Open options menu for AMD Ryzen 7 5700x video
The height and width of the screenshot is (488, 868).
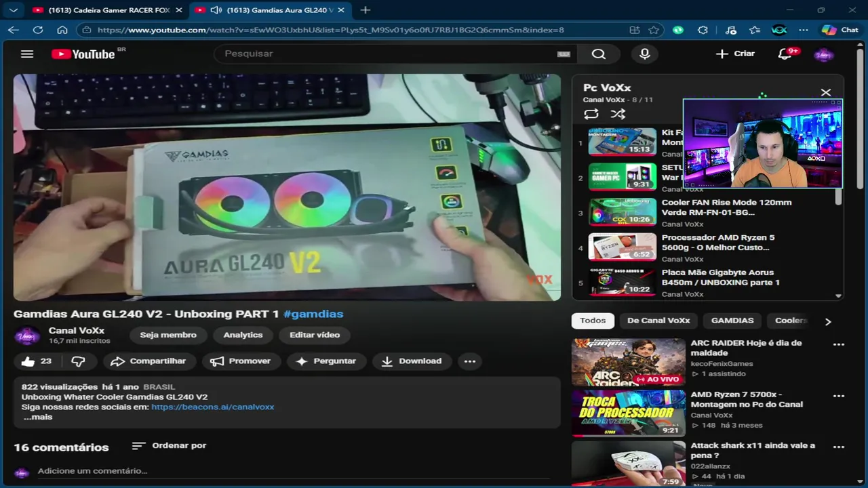click(839, 396)
